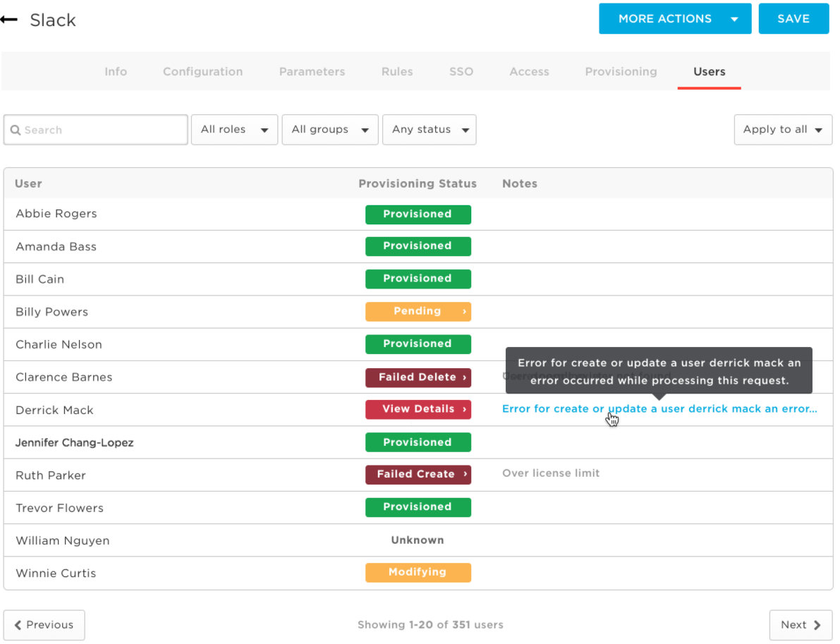
Task: Go to the Previous page
Action: (x=44, y=625)
